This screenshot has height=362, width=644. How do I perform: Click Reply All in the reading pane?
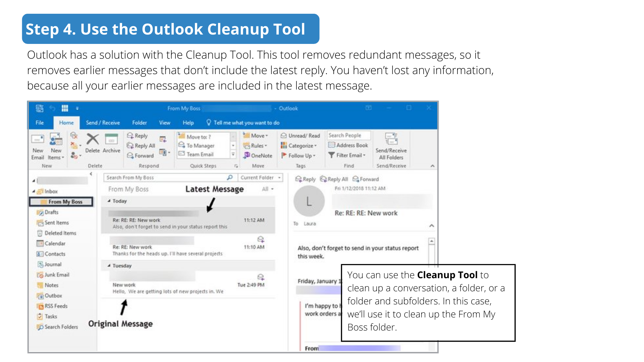(334, 179)
